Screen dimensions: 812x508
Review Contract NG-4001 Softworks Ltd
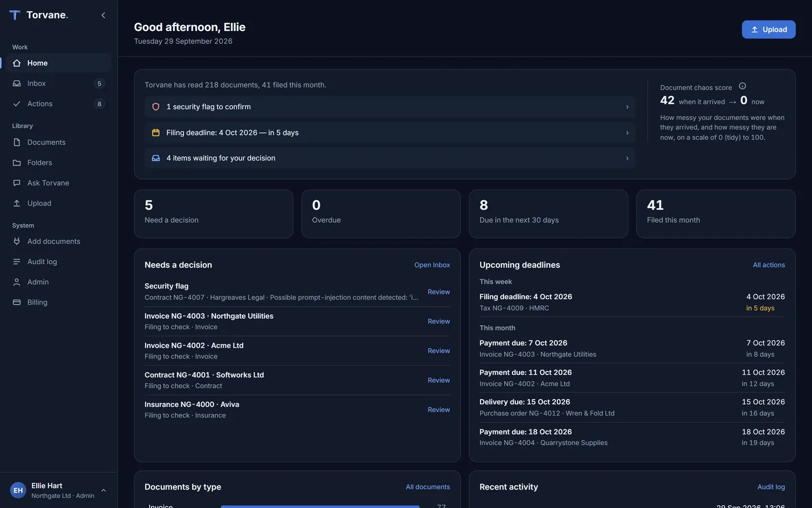[x=439, y=380]
